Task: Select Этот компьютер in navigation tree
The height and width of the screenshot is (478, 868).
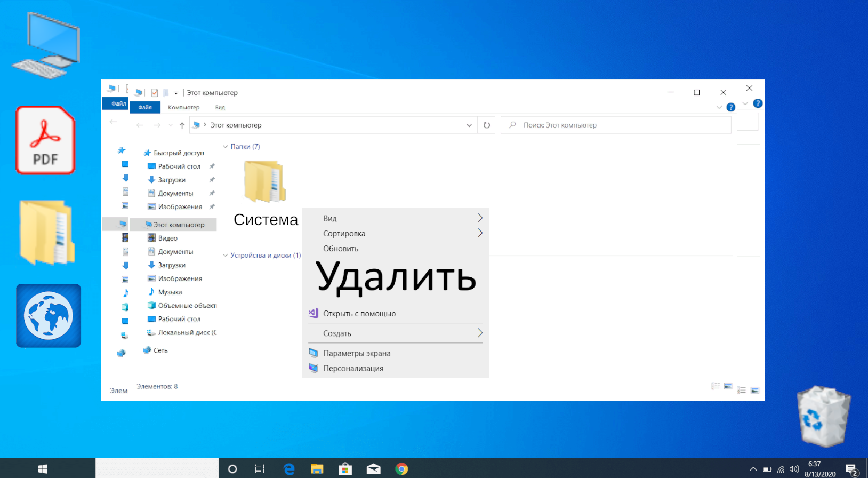Action: (174, 225)
